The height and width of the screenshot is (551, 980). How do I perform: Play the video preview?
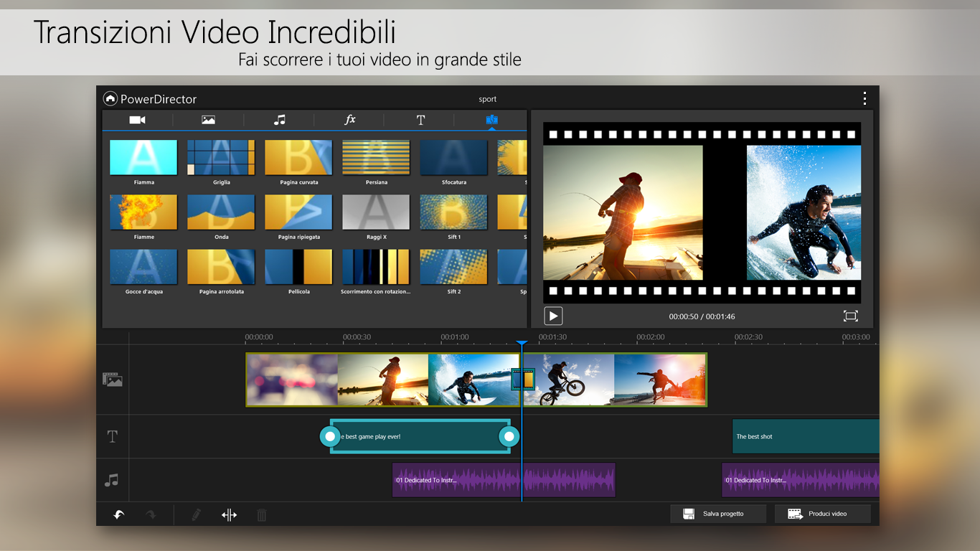[x=552, y=315]
